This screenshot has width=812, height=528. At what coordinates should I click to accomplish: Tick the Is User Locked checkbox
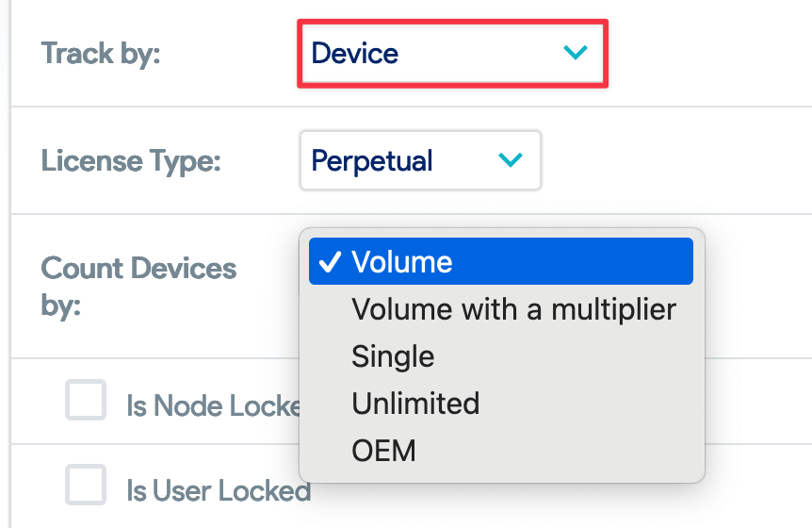point(86,485)
